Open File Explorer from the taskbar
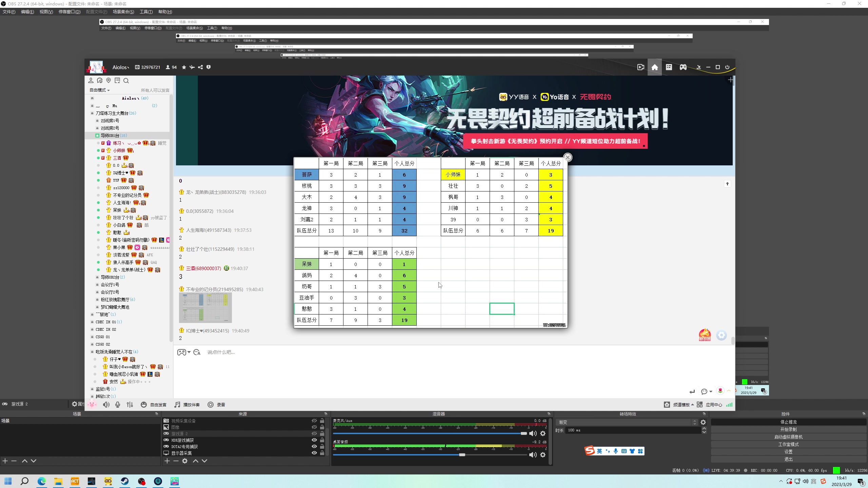This screenshot has width=868, height=488. point(58,481)
